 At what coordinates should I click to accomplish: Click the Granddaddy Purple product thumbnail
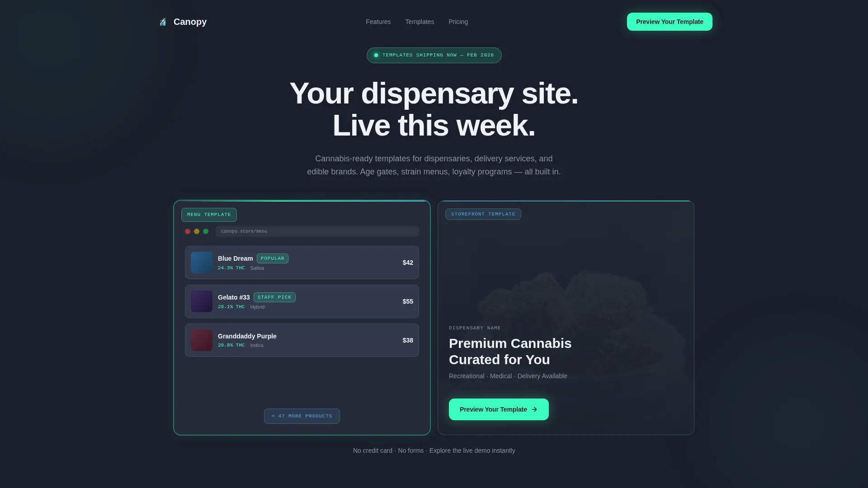click(x=202, y=340)
